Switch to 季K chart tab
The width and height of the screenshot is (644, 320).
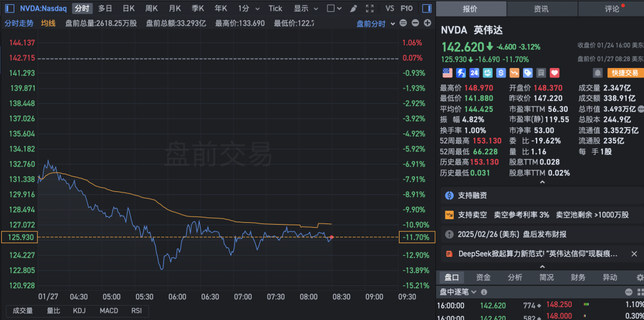(198, 8)
